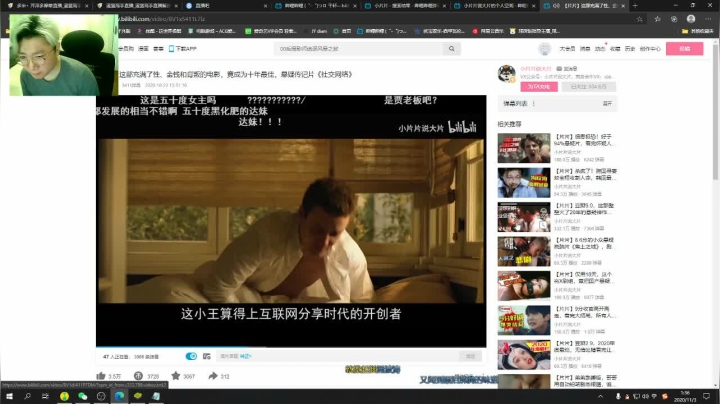This screenshot has width=720, height=404.
Task: Open the 动态 header link
Action: pos(600,49)
